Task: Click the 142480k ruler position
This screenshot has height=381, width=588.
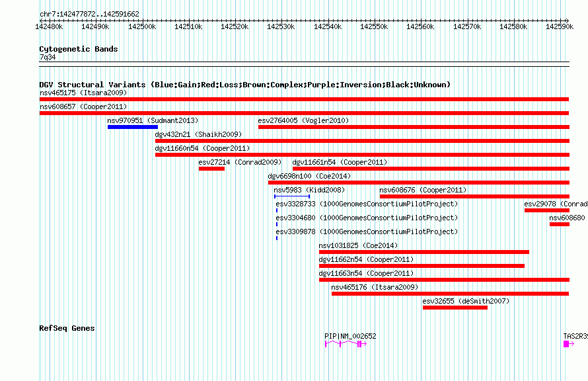Action: pos(49,26)
